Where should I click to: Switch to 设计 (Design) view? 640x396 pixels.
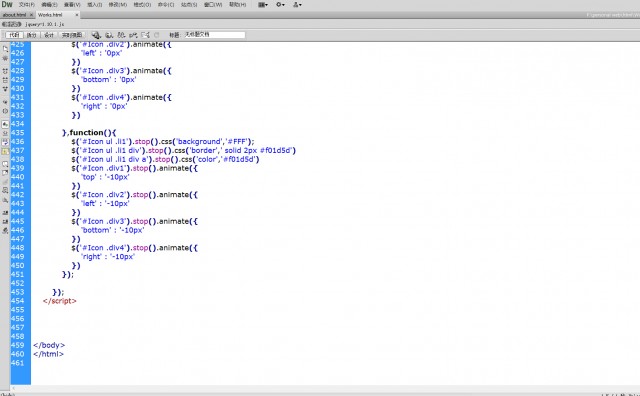[49, 35]
